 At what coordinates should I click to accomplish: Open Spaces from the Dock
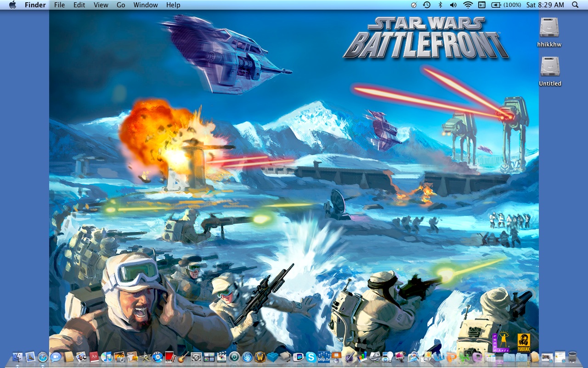click(x=209, y=357)
